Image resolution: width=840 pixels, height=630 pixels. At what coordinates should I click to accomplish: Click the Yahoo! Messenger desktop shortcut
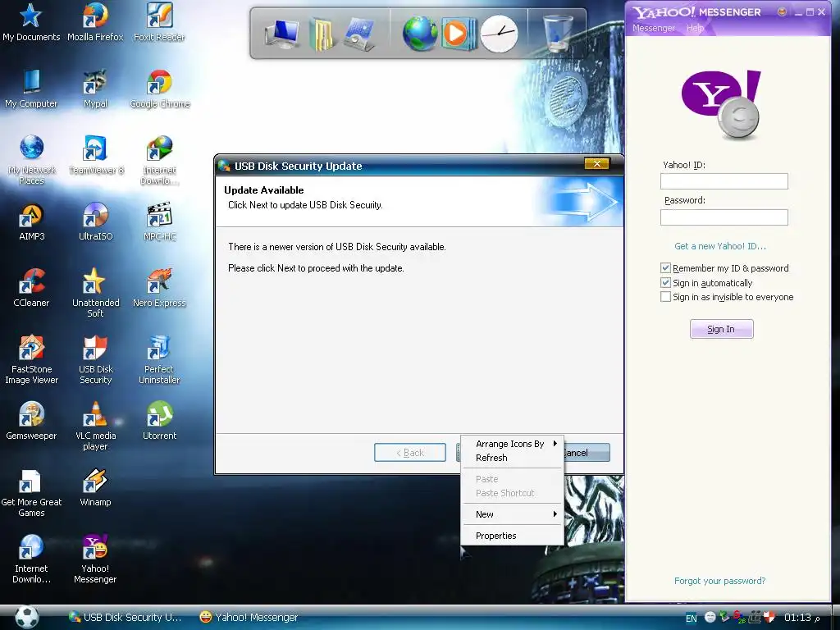95,559
